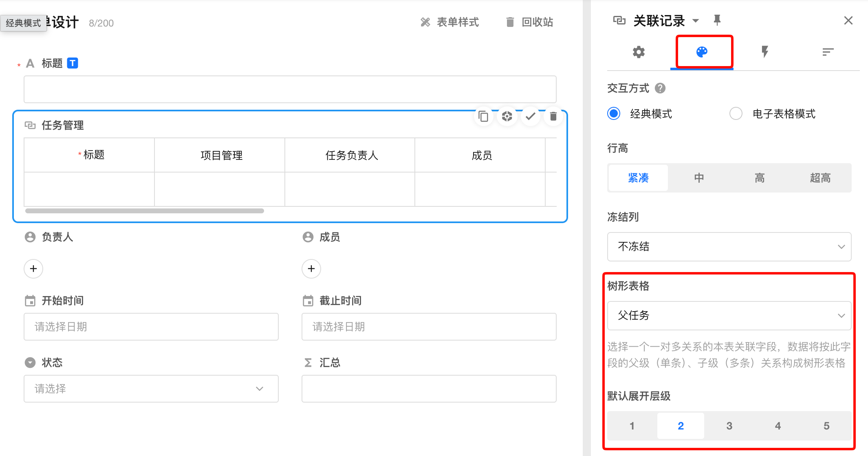Click the 开始时间 calendar icon

tap(30, 301)
